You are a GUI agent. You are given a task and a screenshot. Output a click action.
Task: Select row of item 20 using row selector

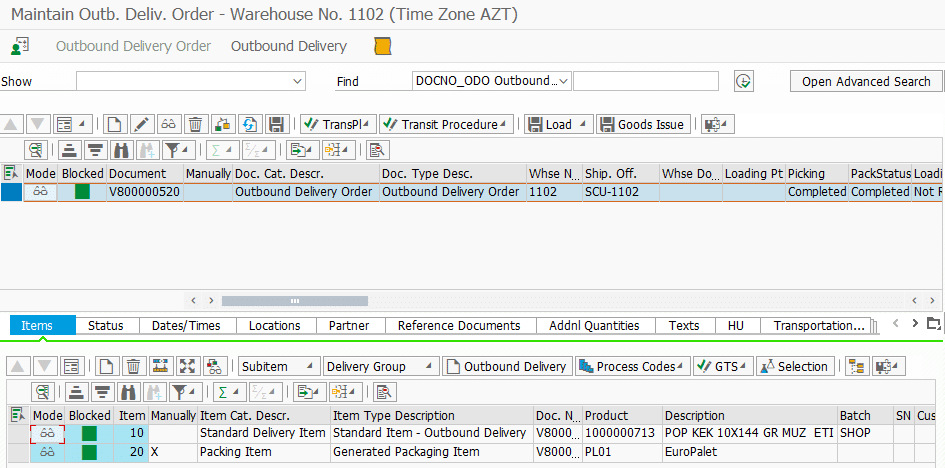coord(16,452)
